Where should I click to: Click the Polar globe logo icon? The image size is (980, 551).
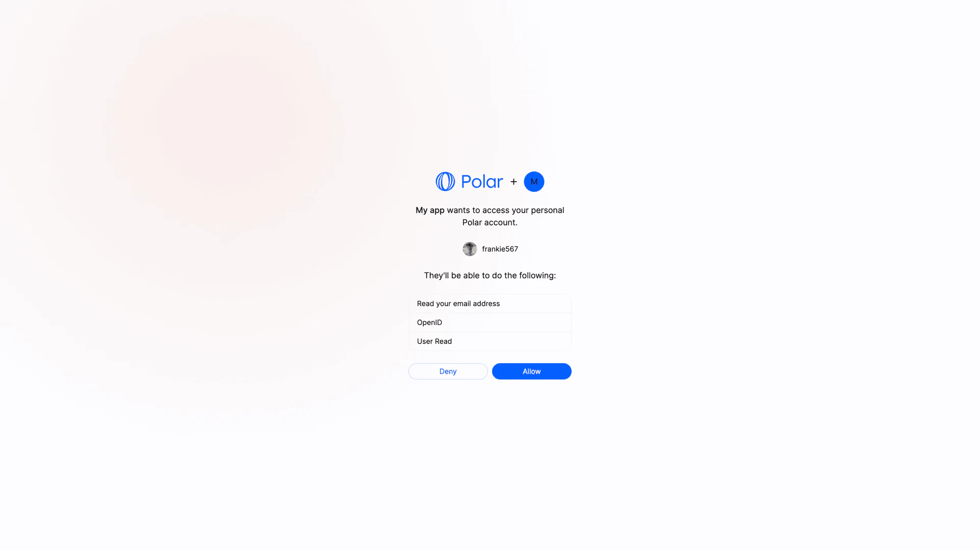(445, 182)
